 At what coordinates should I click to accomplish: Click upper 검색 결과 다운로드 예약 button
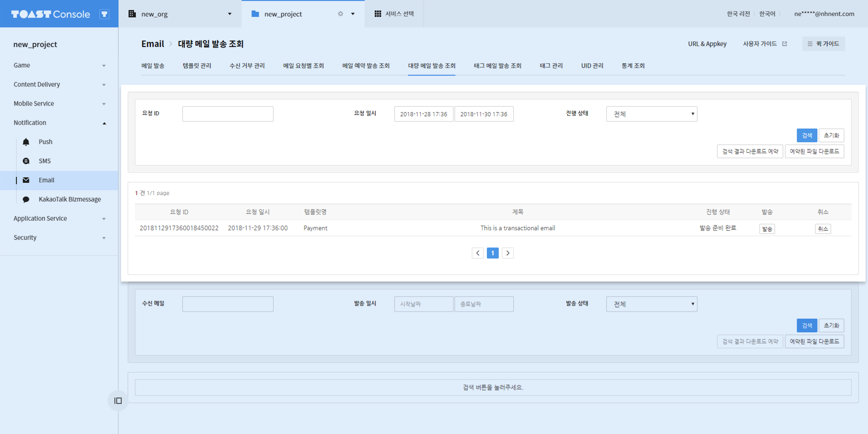click(x=750, y=152)
